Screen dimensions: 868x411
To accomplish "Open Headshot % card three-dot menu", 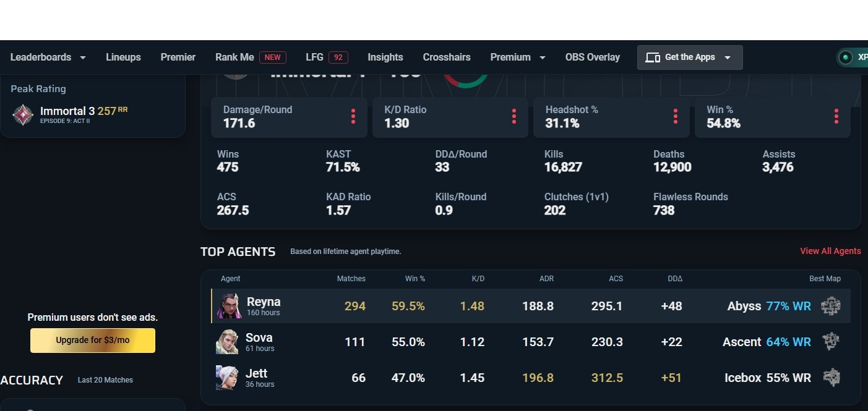I will 675,116.
